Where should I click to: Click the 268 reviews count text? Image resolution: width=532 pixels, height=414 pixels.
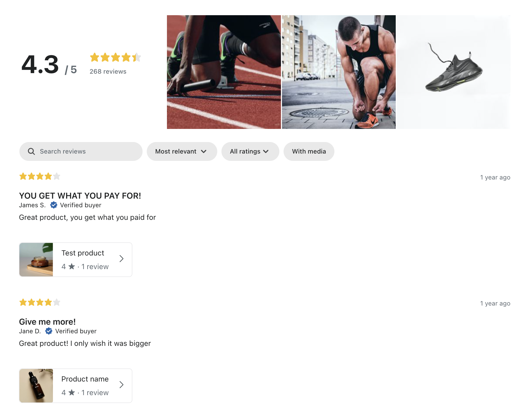[x=108, y=72]
